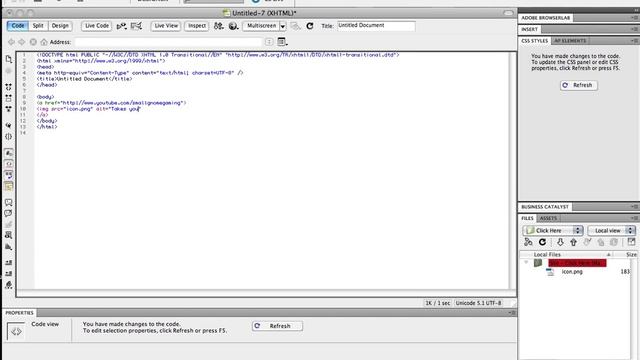The height and width of the screenshot is (360, 640).
Task: Open CSS Styles panel options menu
Action: [634, 41]
